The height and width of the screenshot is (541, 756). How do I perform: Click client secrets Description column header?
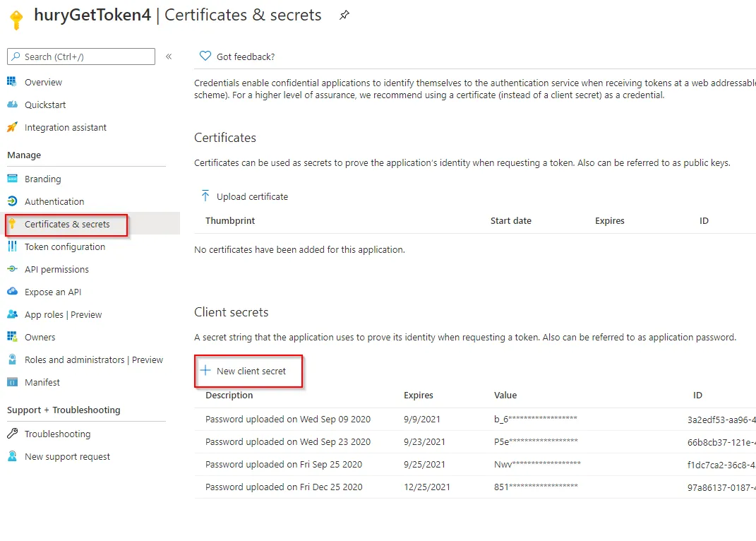coord(229,396)
